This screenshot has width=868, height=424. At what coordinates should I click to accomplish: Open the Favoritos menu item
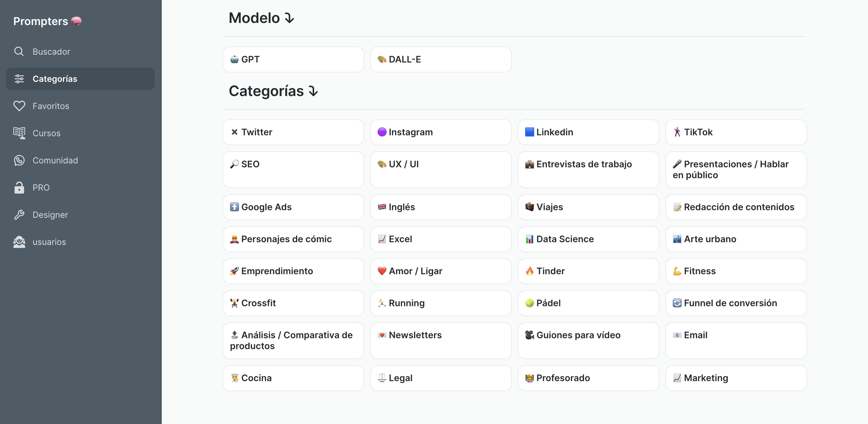[x=50, y=106]
